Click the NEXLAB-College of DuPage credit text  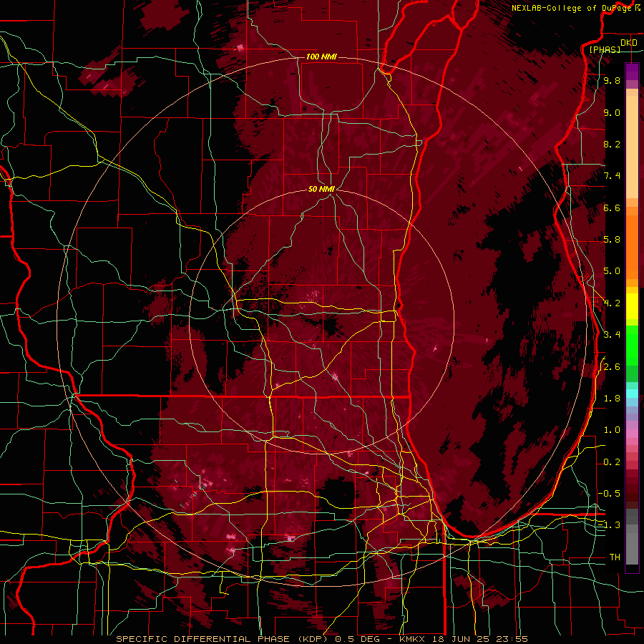tap(575, 8)
